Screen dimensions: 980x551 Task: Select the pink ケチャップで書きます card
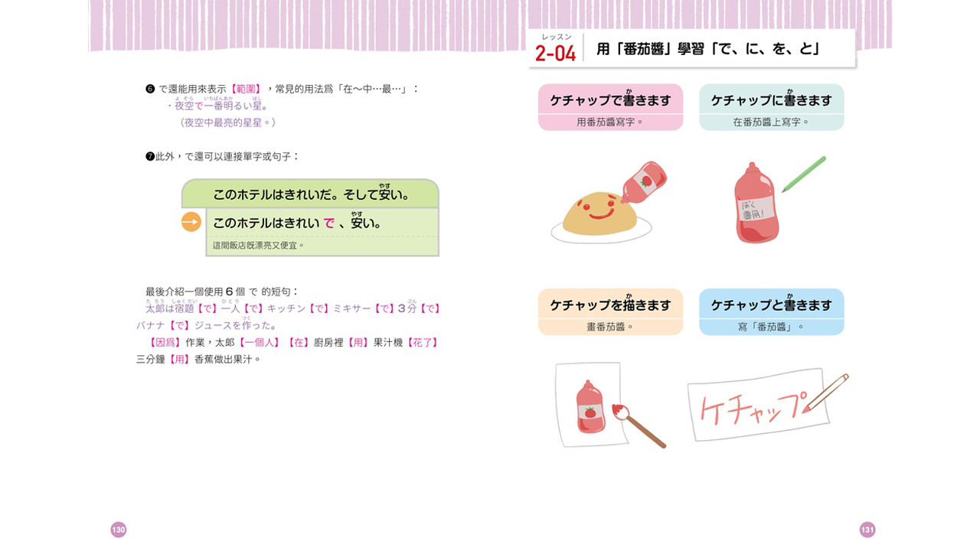coord(610,107)
